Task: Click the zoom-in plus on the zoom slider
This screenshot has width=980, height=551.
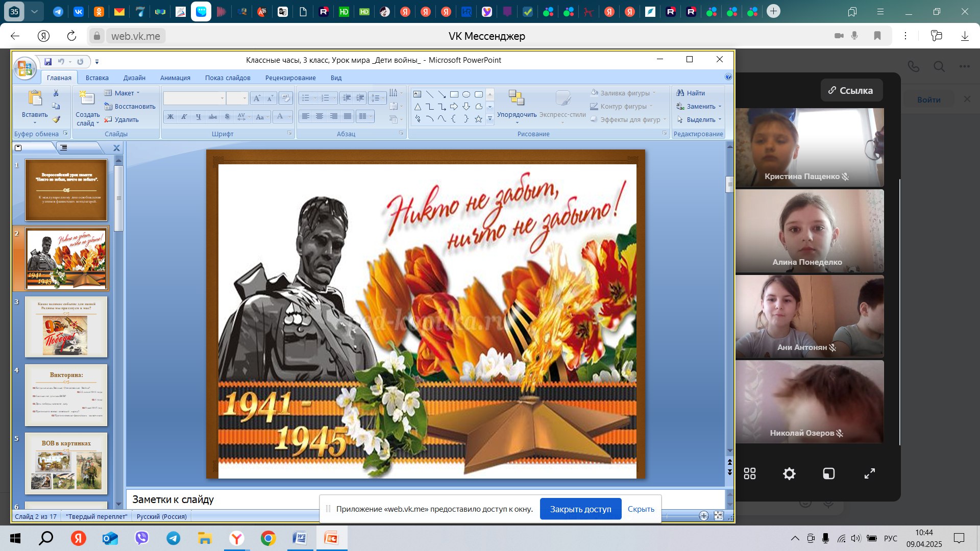Action: tap(704, 516)
